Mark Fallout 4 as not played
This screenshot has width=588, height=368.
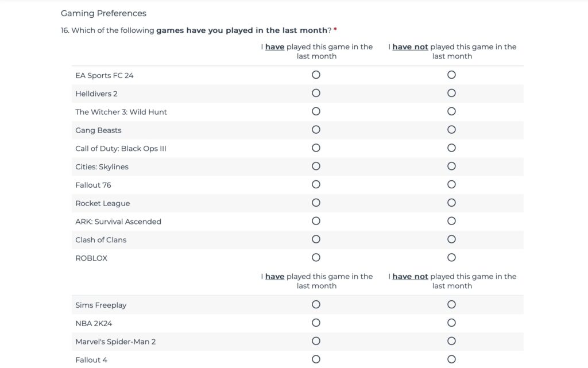[x=451, y=359]
